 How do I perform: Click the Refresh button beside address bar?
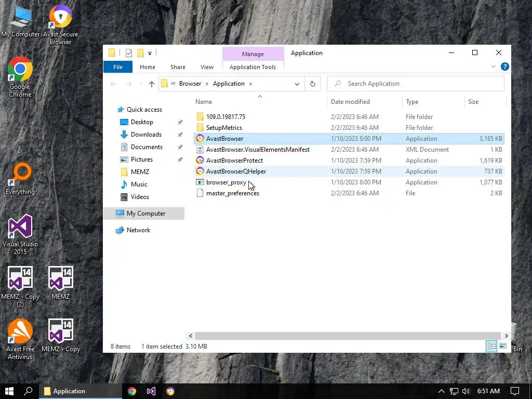pos(312,84)
